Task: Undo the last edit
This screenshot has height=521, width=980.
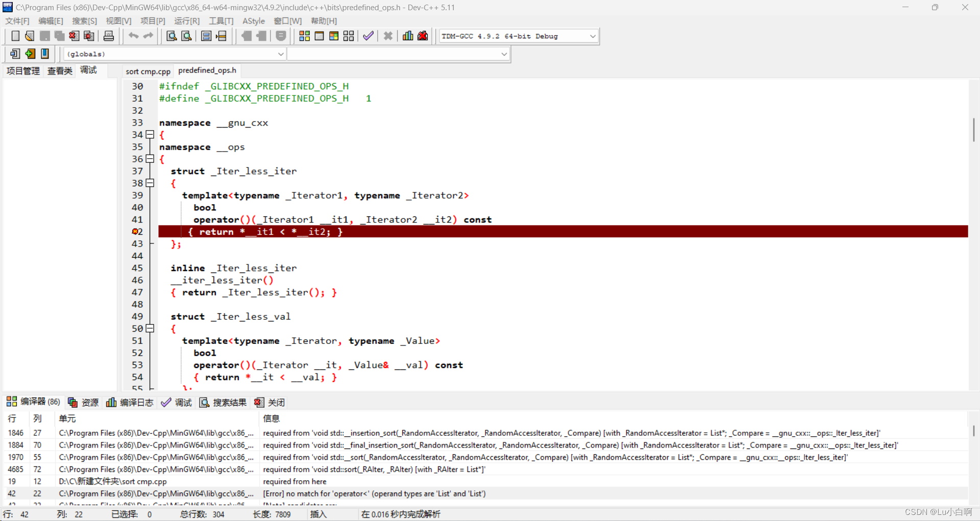Action: 133,36
